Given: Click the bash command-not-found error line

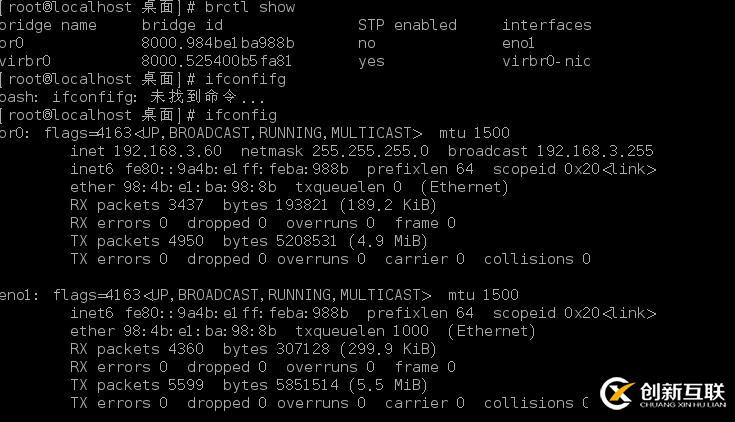Looking at the screenshot, I should pos(132,97).
